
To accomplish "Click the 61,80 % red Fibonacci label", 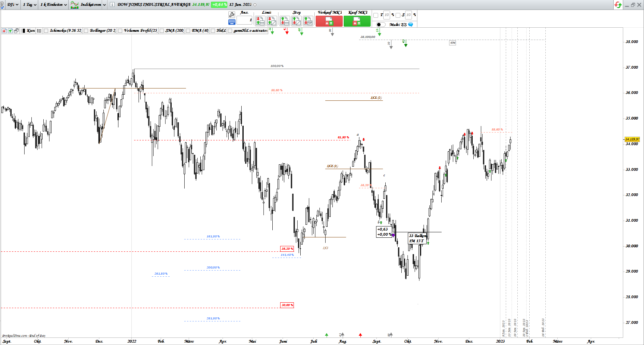I will coord(343,137).
